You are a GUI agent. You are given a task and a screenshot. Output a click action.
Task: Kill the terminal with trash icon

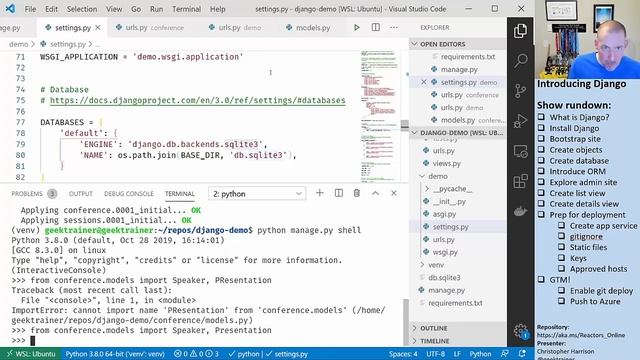357,193
